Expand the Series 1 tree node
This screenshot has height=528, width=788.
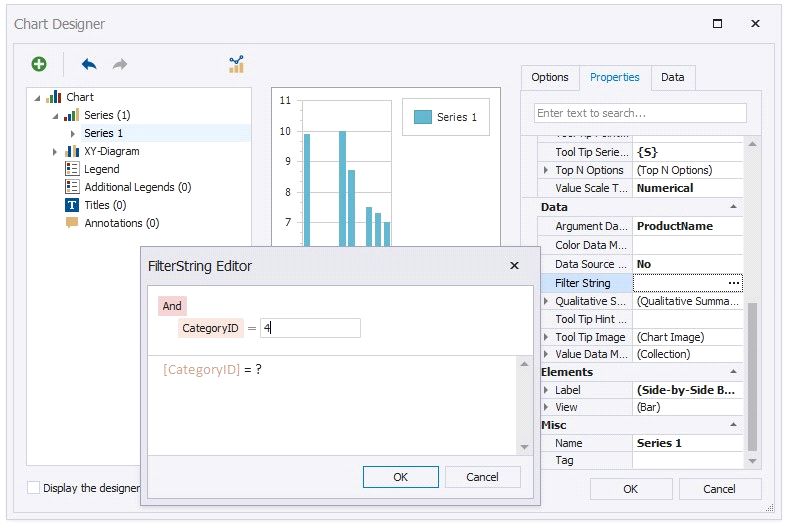(73, 133)
